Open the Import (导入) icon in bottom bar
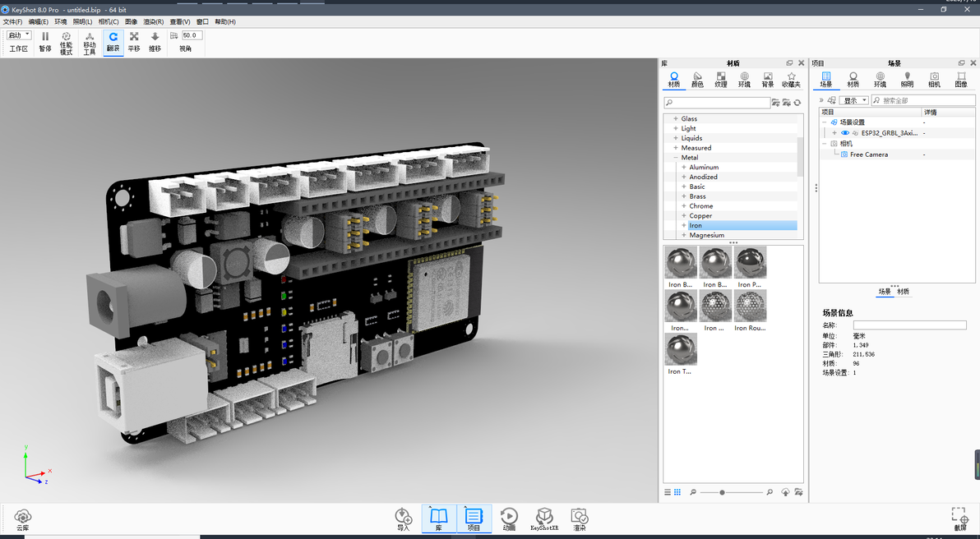This screenshot has width=980, height=539. pos(404,519)
